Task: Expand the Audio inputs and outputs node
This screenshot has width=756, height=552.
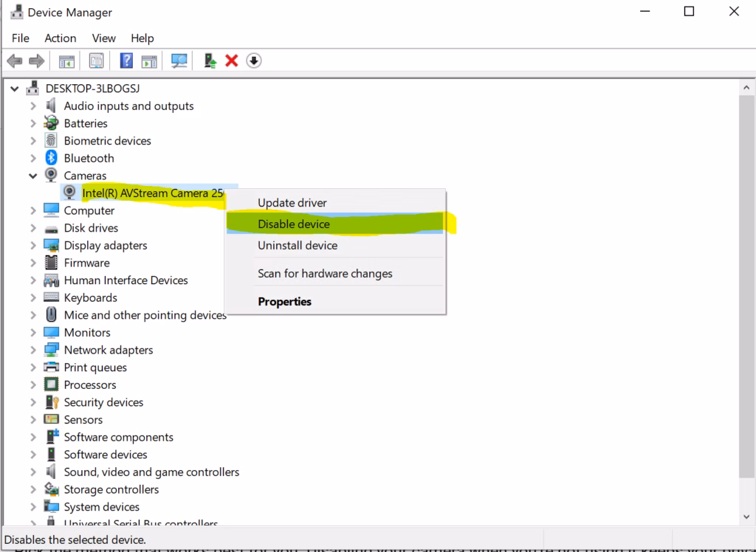Action: [32, 106]
